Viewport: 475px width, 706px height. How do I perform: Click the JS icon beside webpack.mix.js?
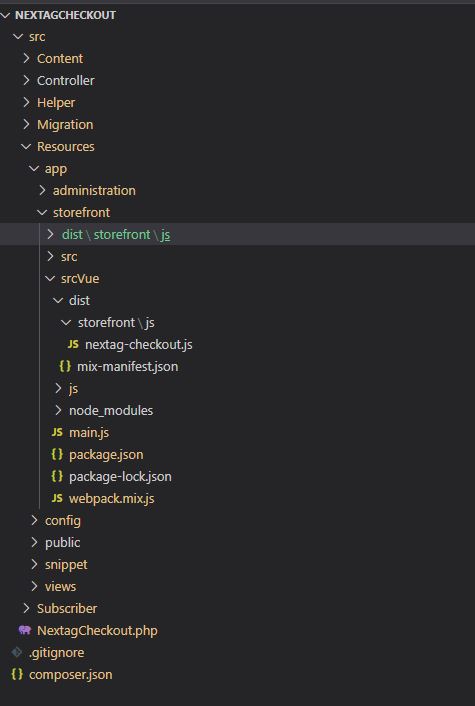tap(57, 498)
